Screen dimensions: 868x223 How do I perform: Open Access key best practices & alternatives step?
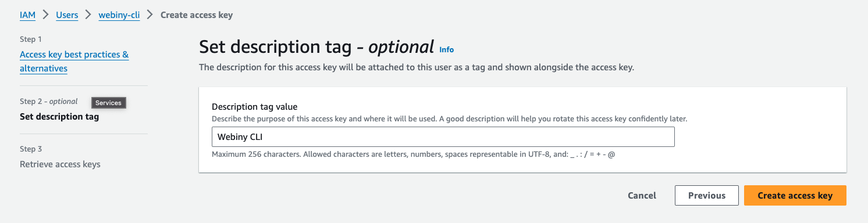pyautogui.click(x=74, y=62)
